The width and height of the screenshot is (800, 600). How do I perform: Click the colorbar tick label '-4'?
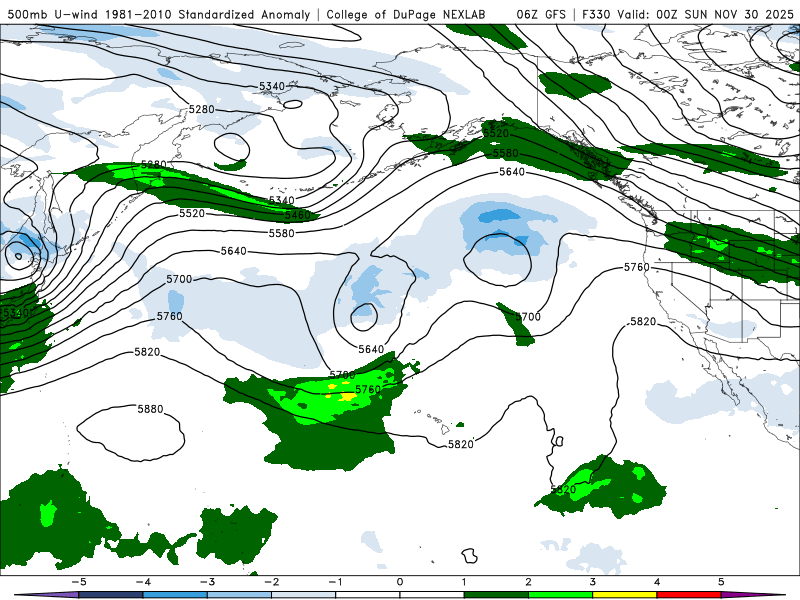pyautogui.click(x=143, y=582)
